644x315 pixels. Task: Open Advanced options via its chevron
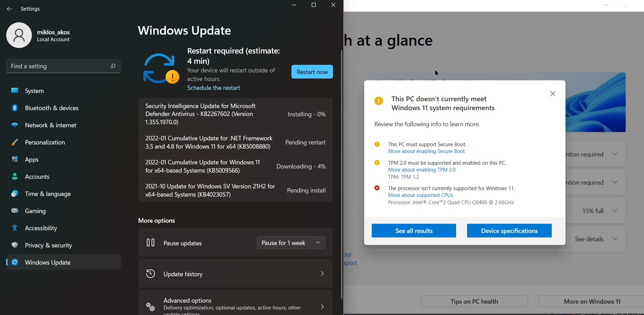322,306
